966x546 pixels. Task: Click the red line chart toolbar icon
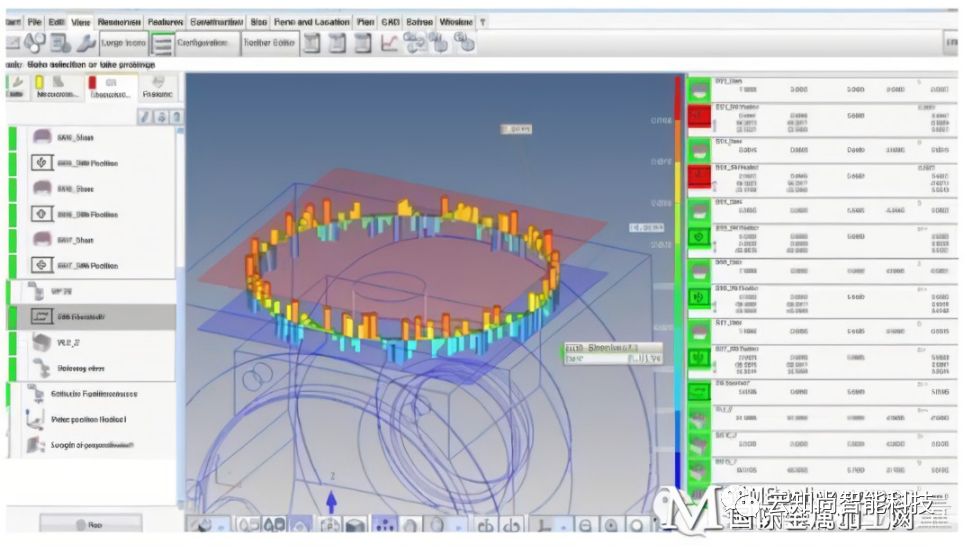point(389,43)
